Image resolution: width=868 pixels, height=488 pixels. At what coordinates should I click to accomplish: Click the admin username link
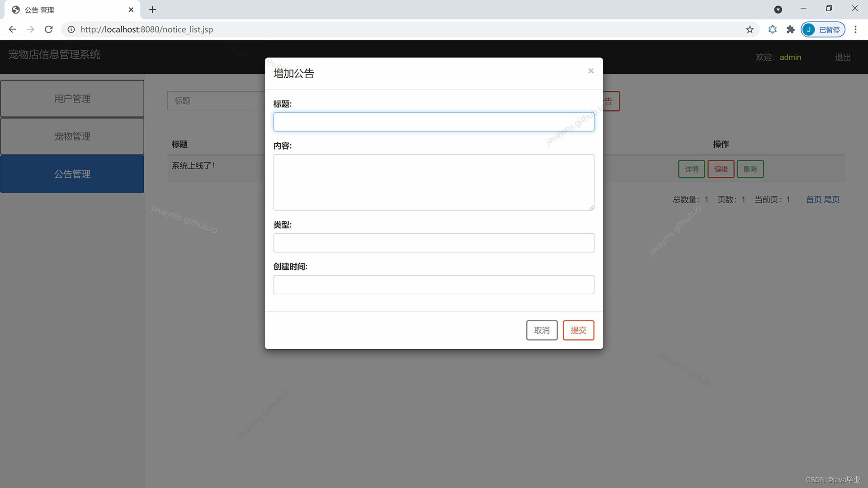tap(790, 57)
